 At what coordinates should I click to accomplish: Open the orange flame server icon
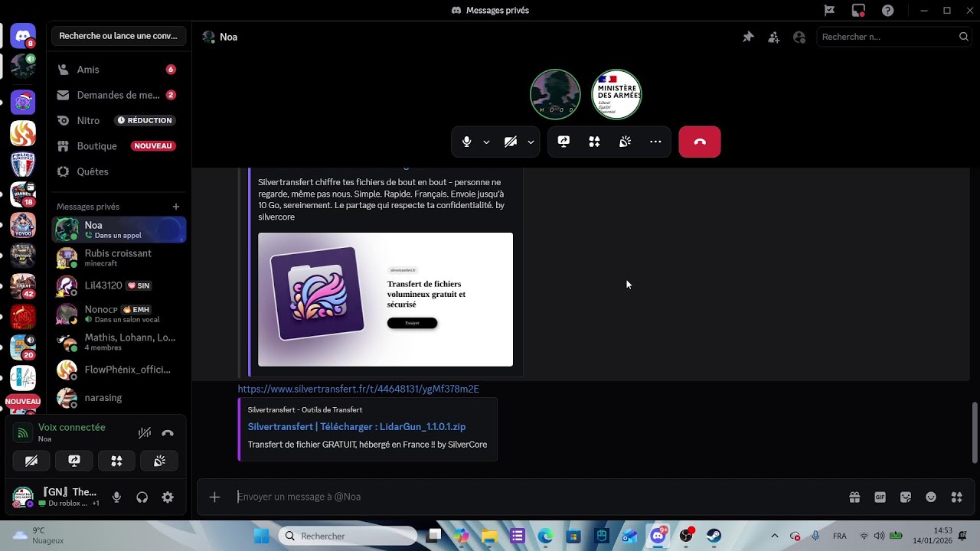click(x=23, y=133)
